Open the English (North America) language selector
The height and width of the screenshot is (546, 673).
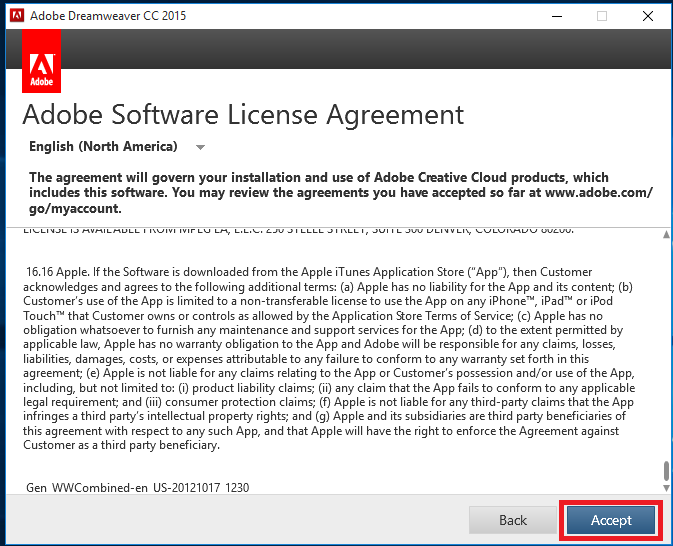click(103, 147)
